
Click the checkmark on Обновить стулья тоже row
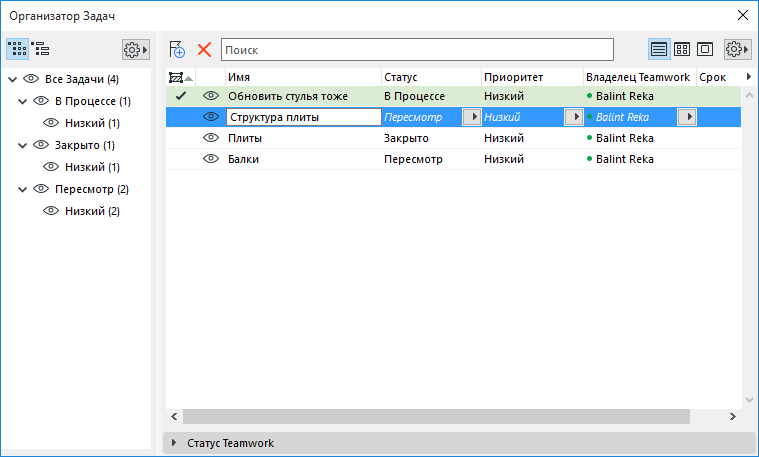pyautogui.click(x=181, y=96)
